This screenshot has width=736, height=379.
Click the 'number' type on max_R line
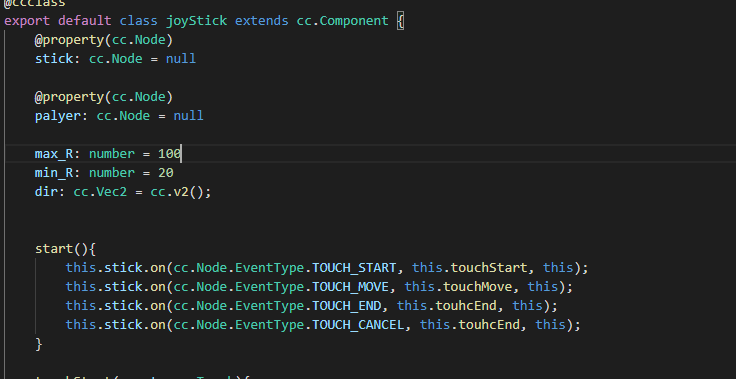tap(112, 154)
